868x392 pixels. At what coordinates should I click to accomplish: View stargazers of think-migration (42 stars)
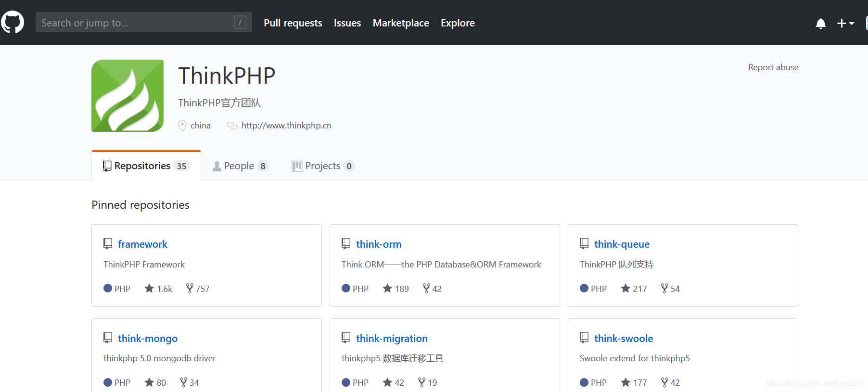[394, 382]
